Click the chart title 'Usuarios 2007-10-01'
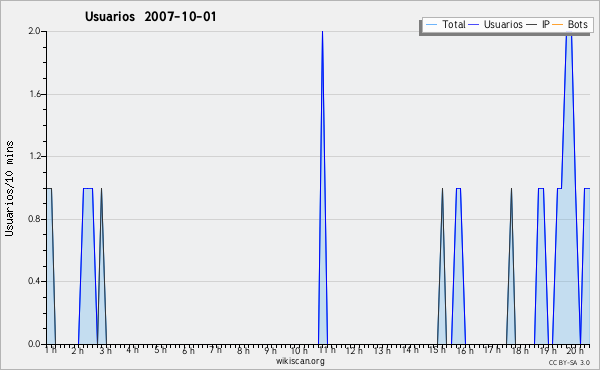The width and height of the screenshot is (600, 370). [150, 17]
